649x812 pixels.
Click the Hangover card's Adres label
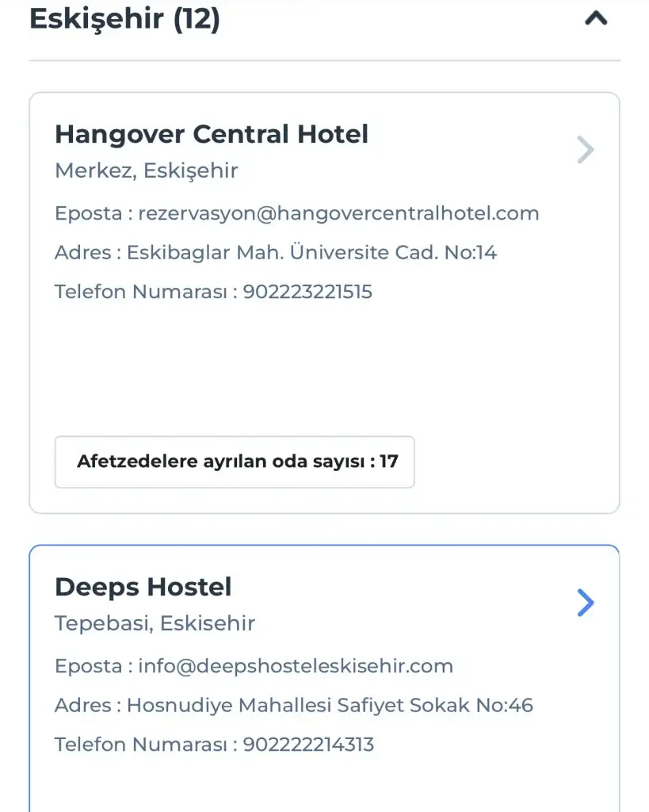pos(82,253)
